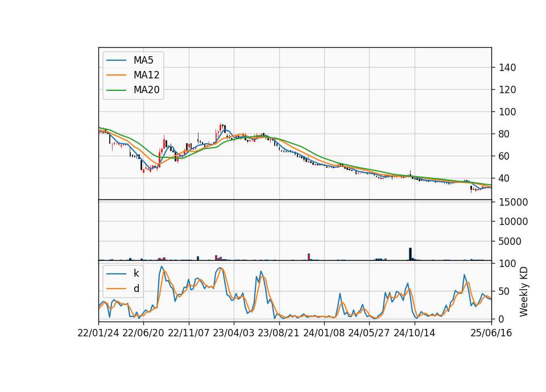The image size is (546, 392).
Task: Click the 24/10/14 date tick label
Action: tap(415, 333)
